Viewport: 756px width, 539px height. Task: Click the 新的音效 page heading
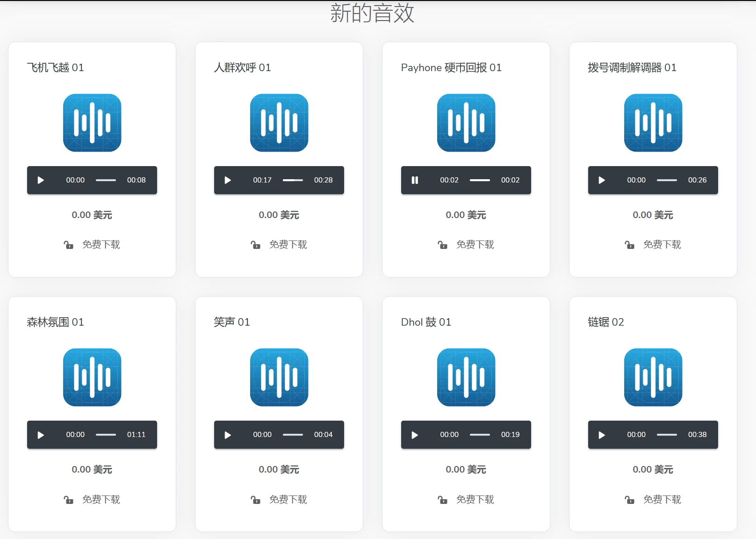click(373, 13)
